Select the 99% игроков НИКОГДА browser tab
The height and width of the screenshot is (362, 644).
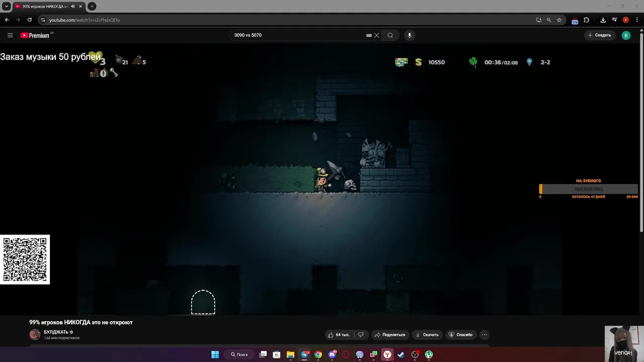[x=48, y=7]
